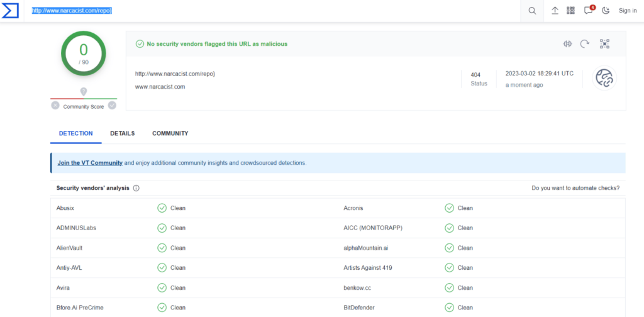
Task: Click the green check icon for Acronis
Action: [x=449, y=208]
